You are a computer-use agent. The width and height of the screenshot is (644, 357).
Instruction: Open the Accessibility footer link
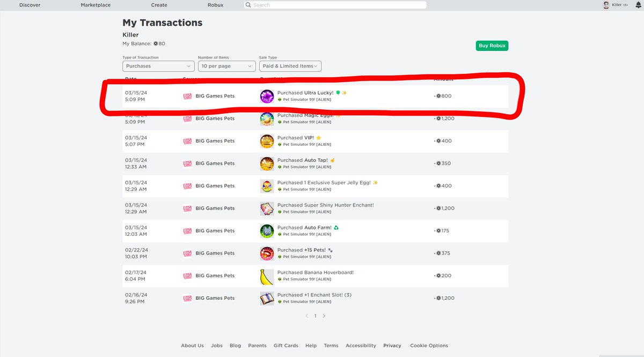pyautogui.click(x=361, y=346)
